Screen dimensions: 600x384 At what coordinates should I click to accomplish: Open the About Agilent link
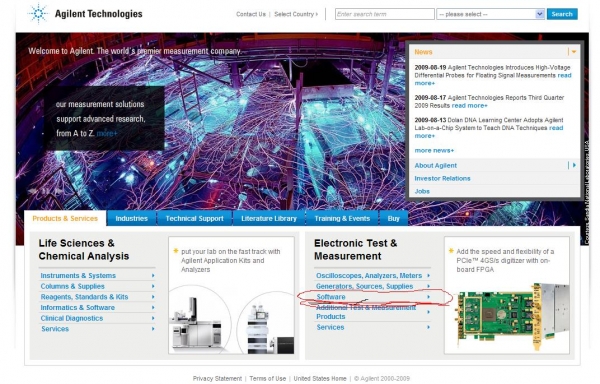(x=435, y=165)
